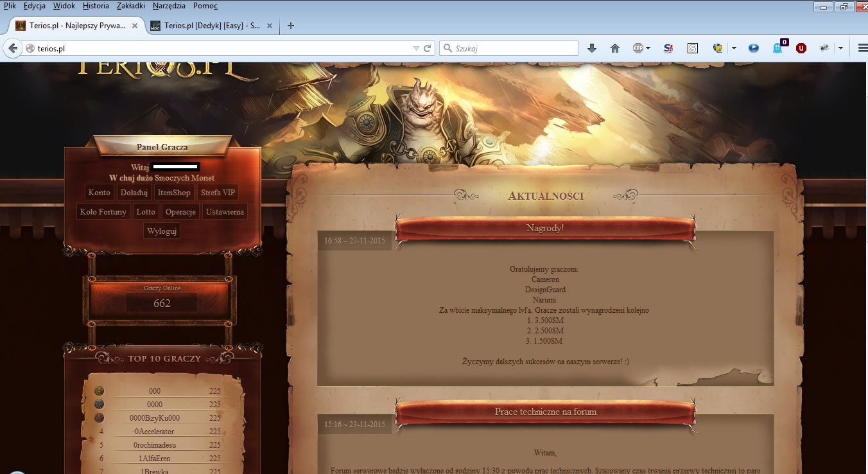This screenshot has width=868, height=474.
Task: Expand the Adblock Plus dropdown arrow
Action: click(648, 48)
